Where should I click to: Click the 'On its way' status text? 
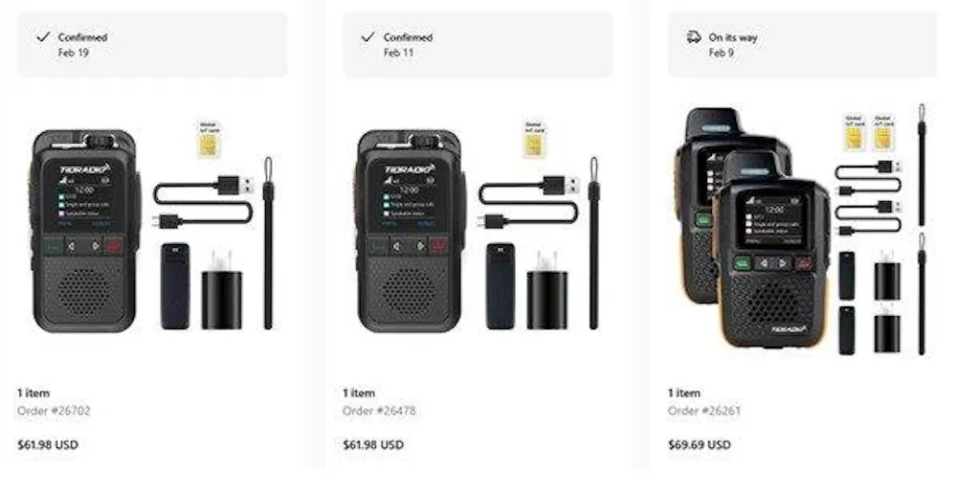732,37
